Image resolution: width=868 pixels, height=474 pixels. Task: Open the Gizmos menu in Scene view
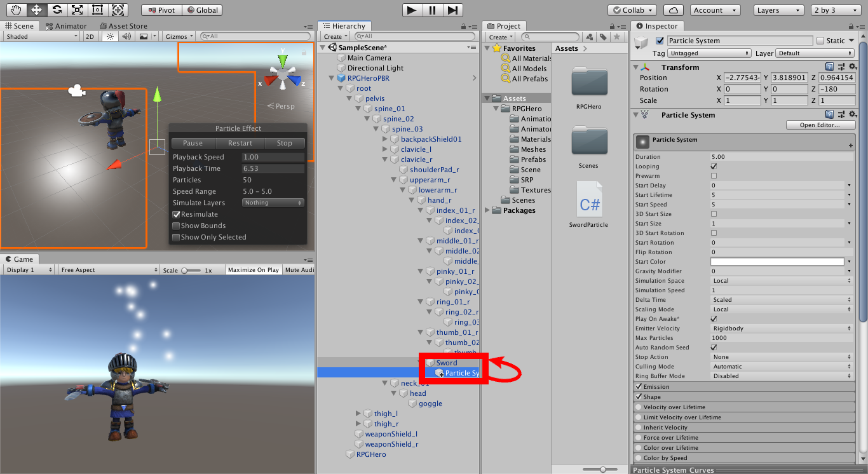pos(179,37)
